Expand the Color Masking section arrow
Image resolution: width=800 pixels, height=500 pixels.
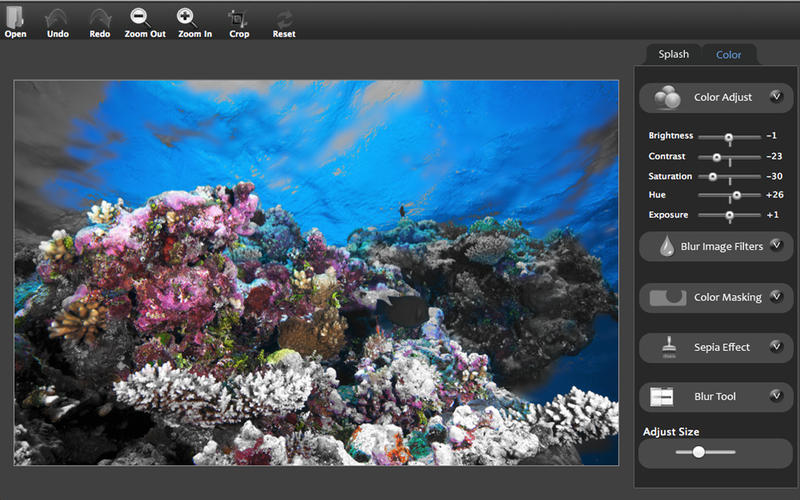[775, 296]
